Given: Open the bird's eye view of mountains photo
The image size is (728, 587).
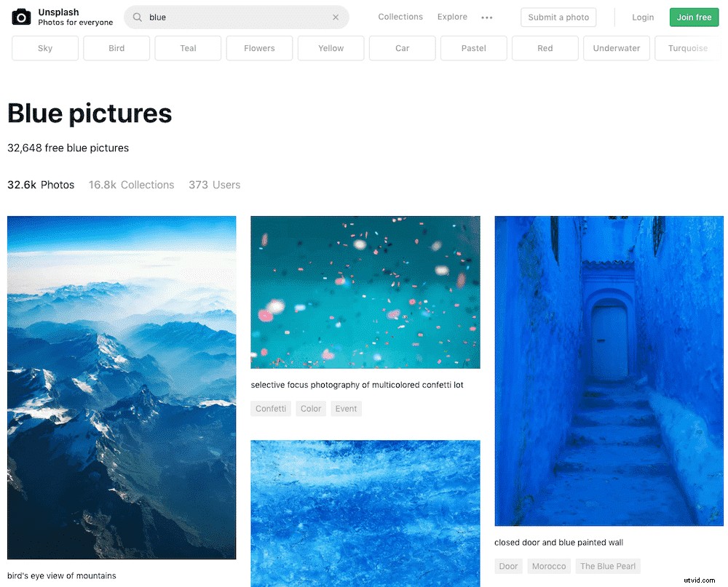Looking at the screenshot, I should [121, 386].
